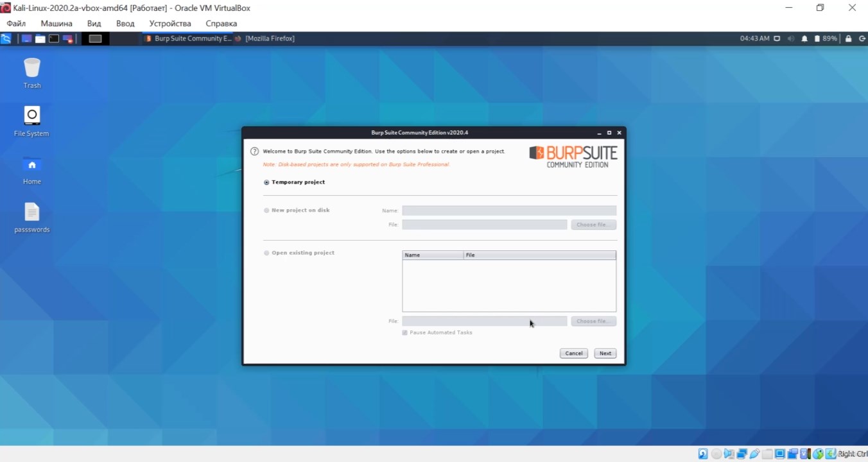Open the Машина menu in VirtualBox
This screenshot has width=868, height=462.
56,24
